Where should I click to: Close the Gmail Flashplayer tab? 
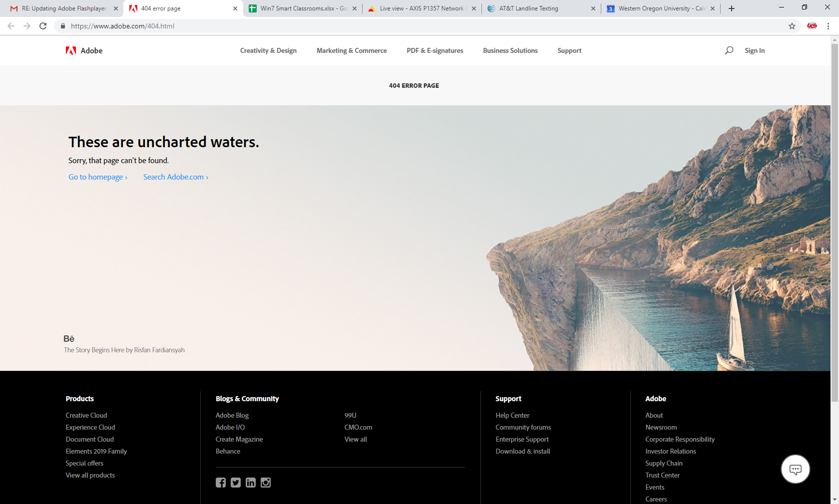pyautogui.click(x=116, y=8)
